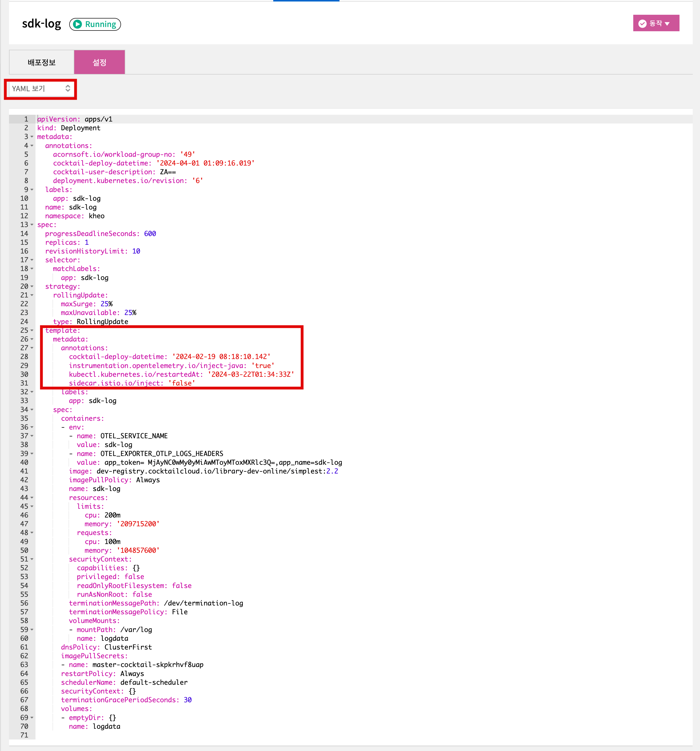Select the 설정 tab
Viewport: 700px width, 751px height.
tap(99, 62)
